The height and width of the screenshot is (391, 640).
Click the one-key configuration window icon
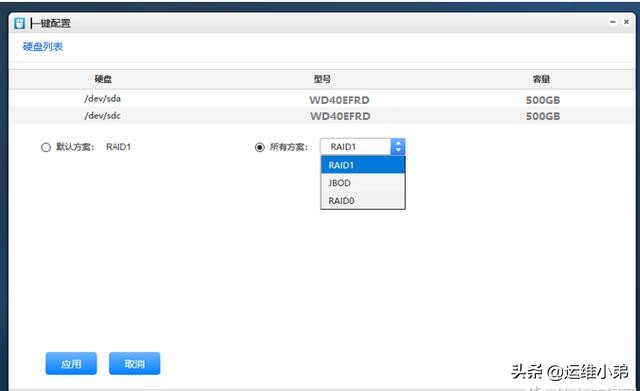point(19,23)
